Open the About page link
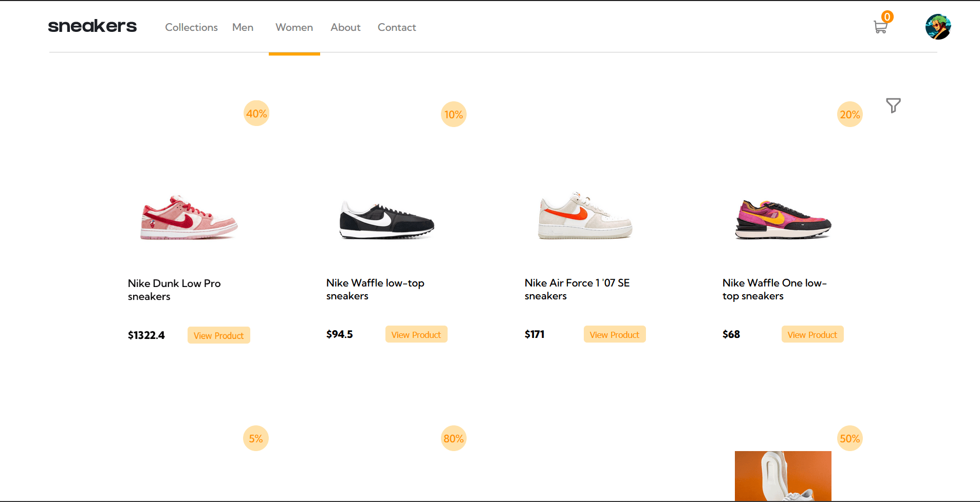The width and height of the screenshot is (980, 502). point(345,27)
